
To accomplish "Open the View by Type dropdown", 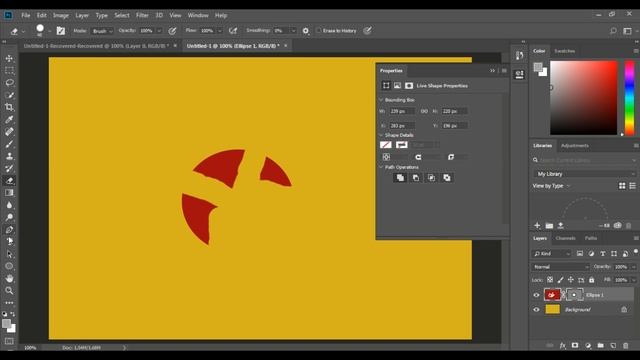I will (551, 186).
